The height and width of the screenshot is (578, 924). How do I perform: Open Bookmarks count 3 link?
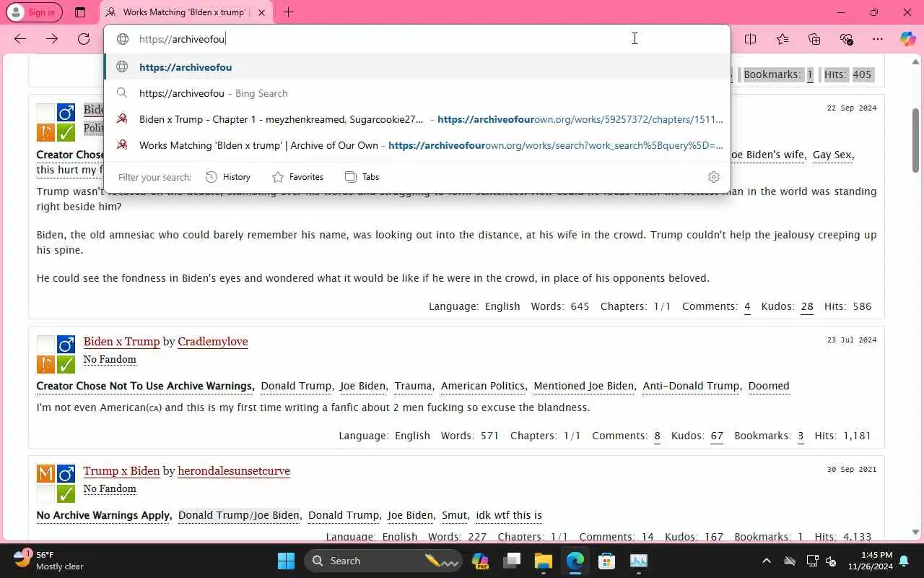pos(801,436)
